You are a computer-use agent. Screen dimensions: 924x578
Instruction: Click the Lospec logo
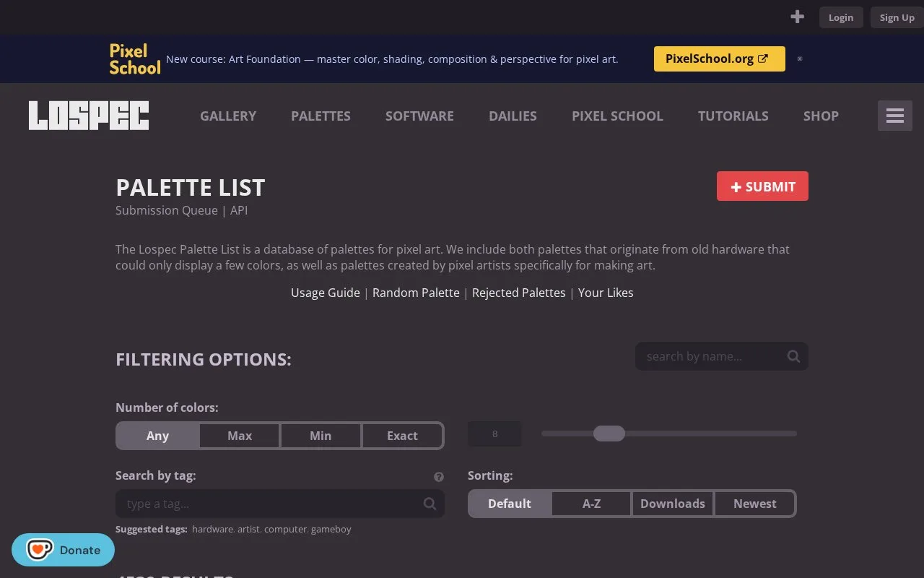tap(89, 116)
